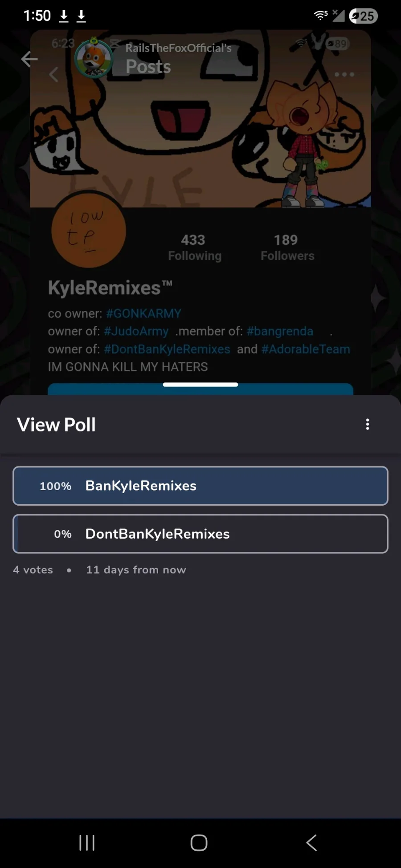View the 189 Followers list
401x868 pixels.
(x=287, y=247)
